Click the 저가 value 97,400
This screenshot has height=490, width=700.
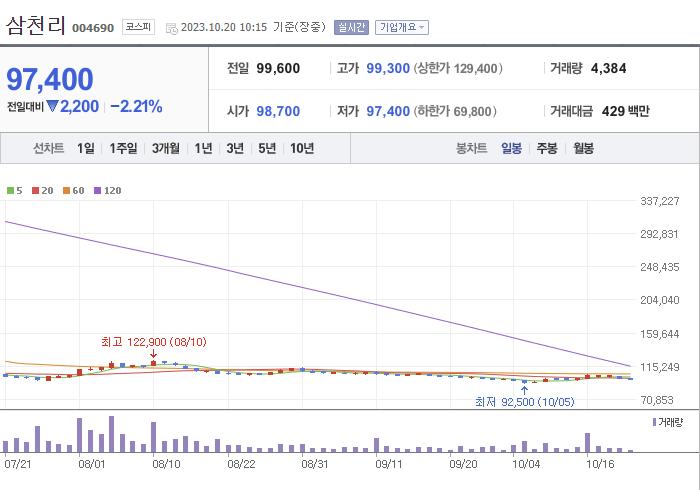coord(388,111)
